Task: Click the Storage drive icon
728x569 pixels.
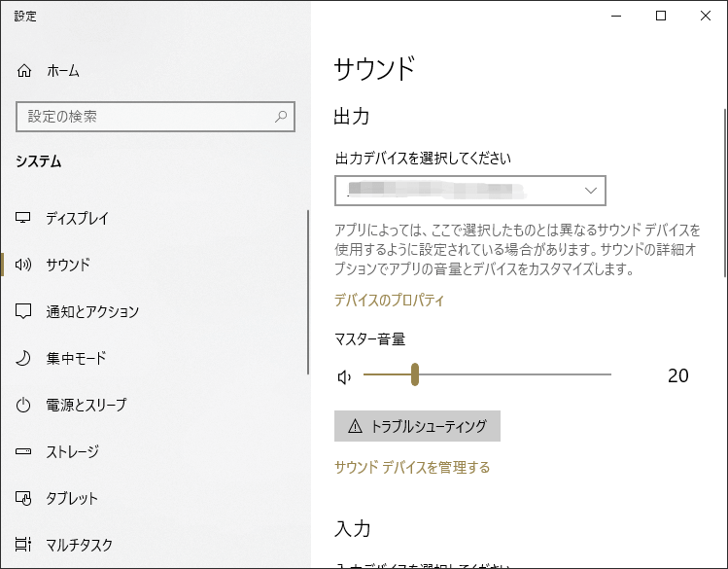Action: 24,451
